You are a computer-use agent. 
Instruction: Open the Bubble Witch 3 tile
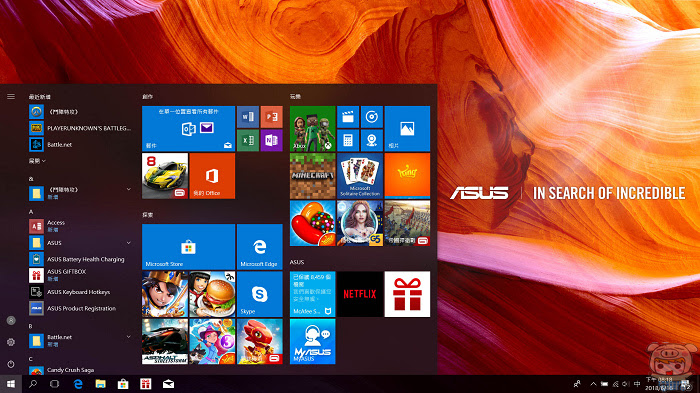[x=212, y=342]
